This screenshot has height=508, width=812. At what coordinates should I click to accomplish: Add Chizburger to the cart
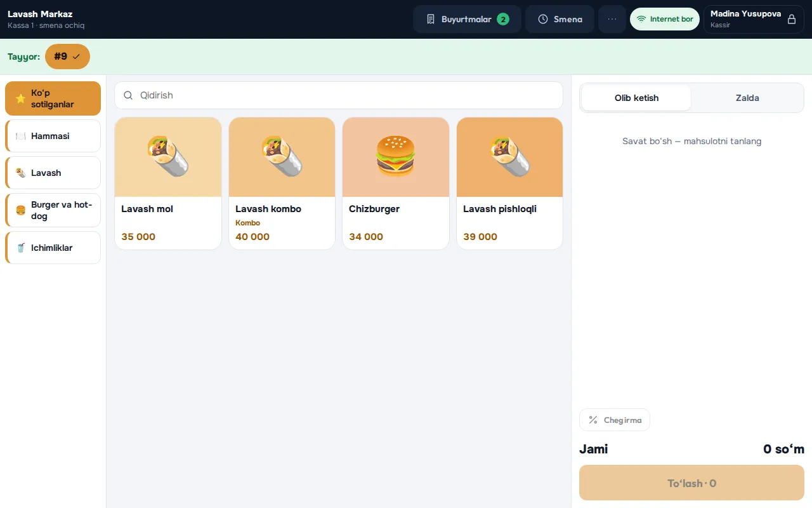tap(396, 184)
